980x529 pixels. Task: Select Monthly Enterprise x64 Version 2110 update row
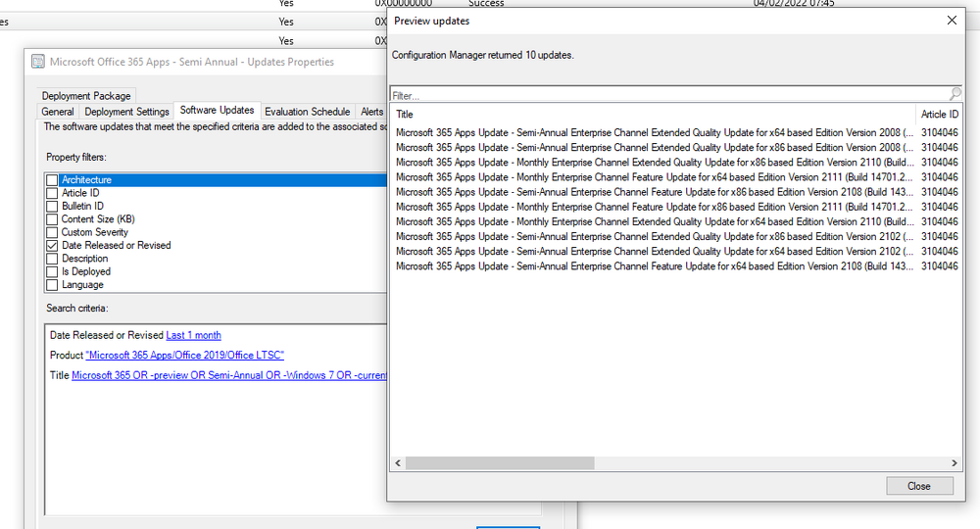tap(677, 221)
